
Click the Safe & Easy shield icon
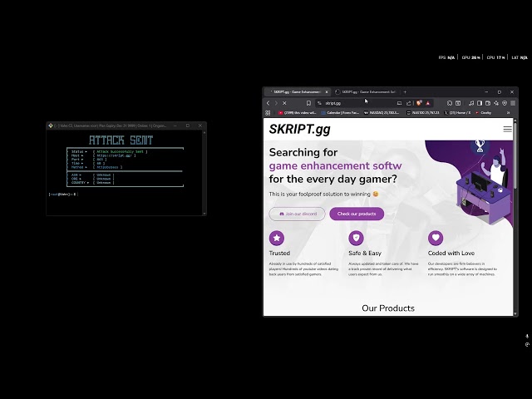coord(357,238)
